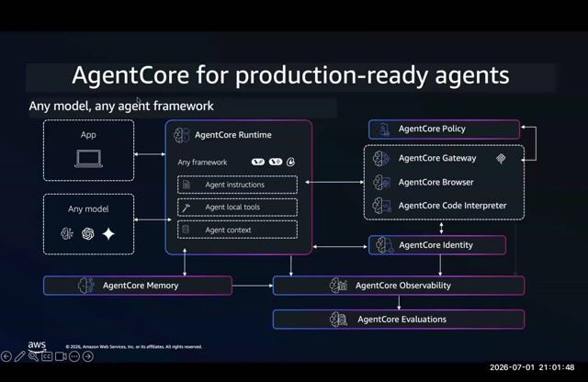Click the AgentCore Identity icon
The height and width of the screenshot is (382, 588).
coord(384,245)
